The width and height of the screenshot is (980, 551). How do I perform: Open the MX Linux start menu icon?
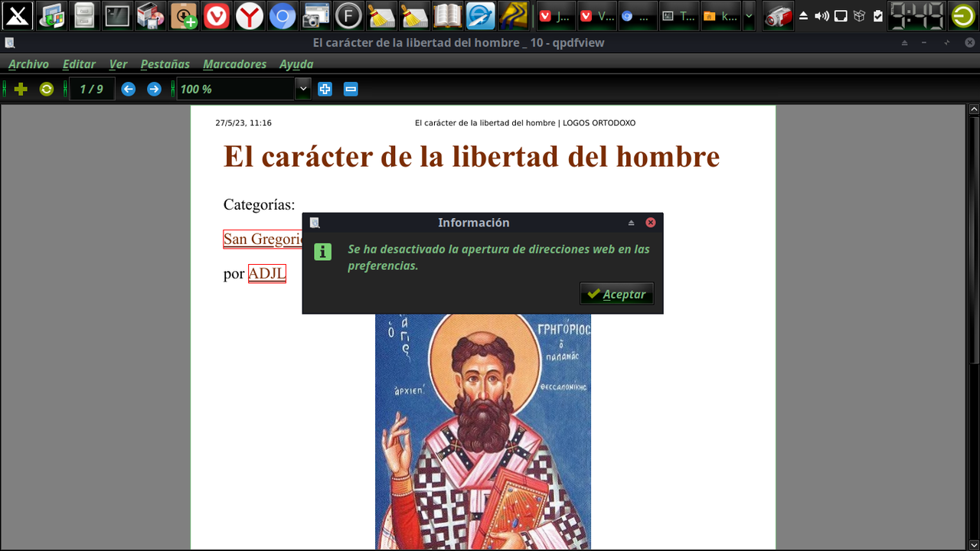point(17,15)
